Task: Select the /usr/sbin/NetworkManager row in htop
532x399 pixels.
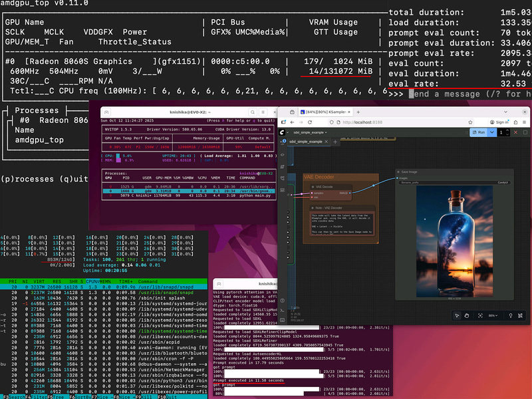Action: pos(104,370)
